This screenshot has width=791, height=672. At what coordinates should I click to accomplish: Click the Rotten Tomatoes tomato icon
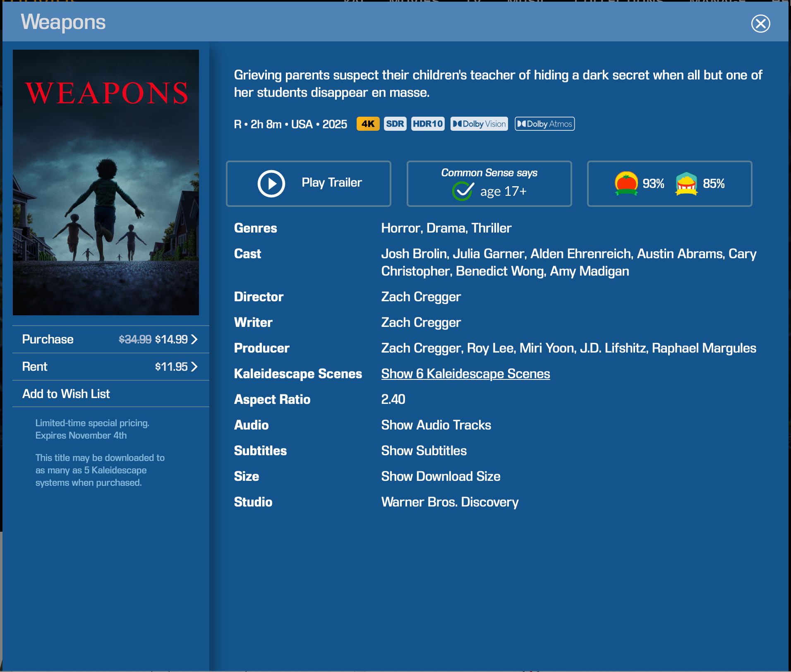click(x=626, y=183)
